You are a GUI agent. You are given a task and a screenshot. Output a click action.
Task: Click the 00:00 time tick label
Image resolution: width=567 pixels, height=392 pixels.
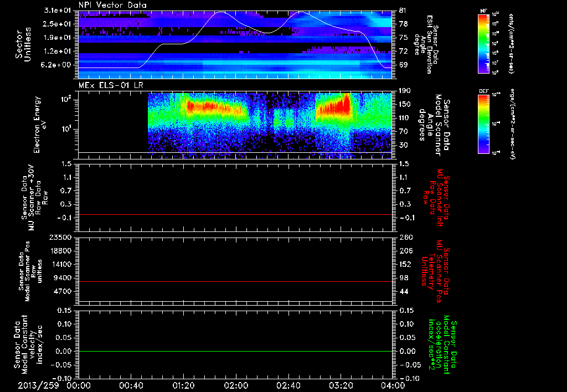(x=79, y=385)
